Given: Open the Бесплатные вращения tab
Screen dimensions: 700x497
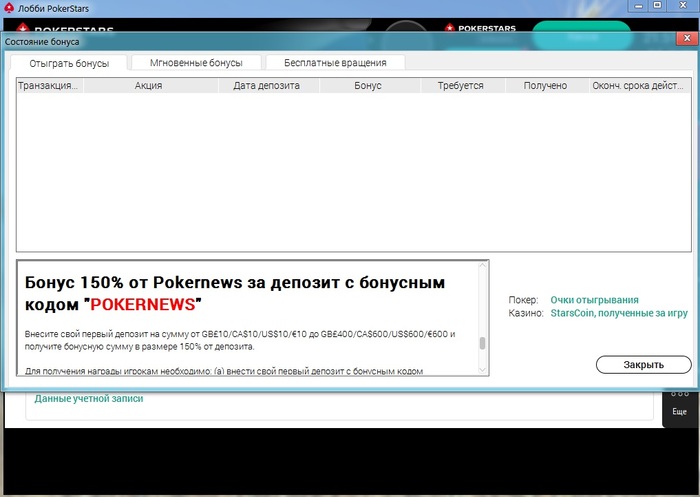Looking at the screenshot, I should [x=335, y=63].
